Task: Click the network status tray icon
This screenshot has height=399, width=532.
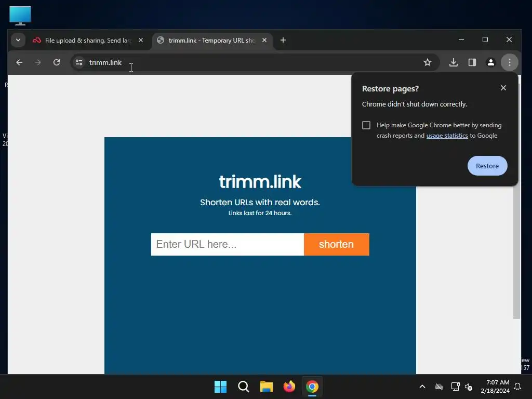Action: 455,387
